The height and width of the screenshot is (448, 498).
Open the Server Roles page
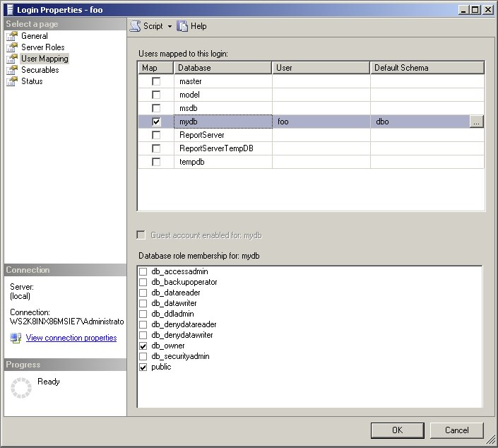43,47
